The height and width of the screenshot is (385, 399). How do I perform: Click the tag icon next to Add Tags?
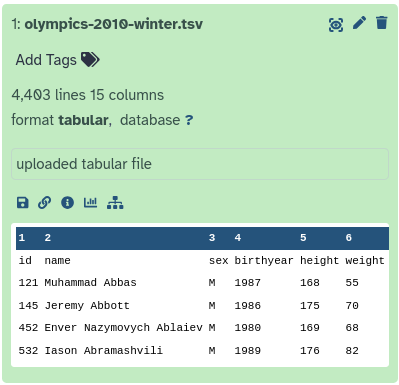coord(90,60)
